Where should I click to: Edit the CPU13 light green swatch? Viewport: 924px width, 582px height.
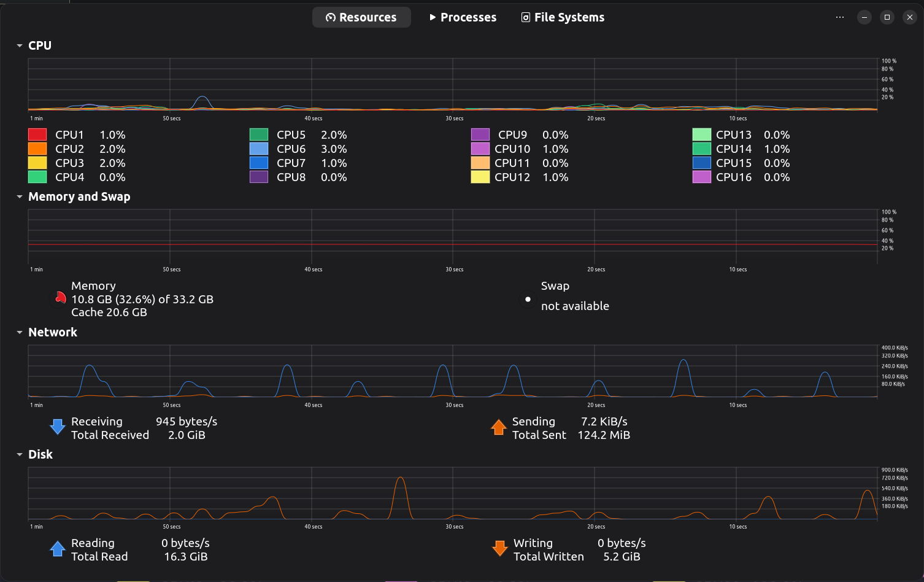click(702, 134)
